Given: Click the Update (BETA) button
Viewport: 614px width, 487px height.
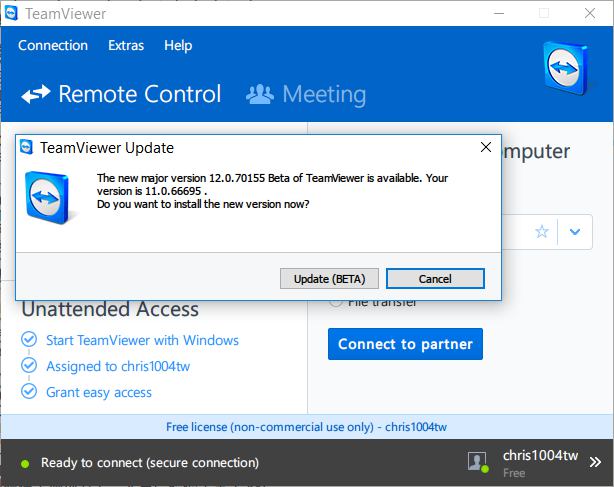Looking at the screenshot, I should pyautogui.click(x=329, y=279).
